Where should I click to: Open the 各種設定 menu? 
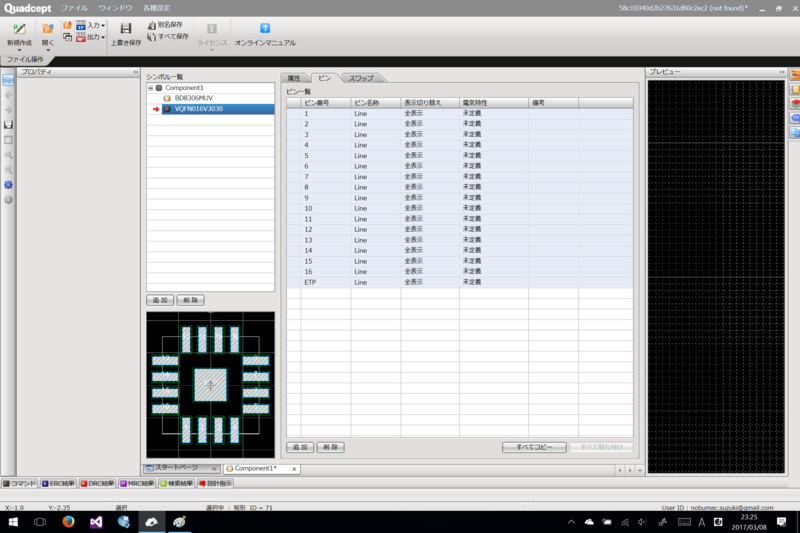click(x=157, y=8)
